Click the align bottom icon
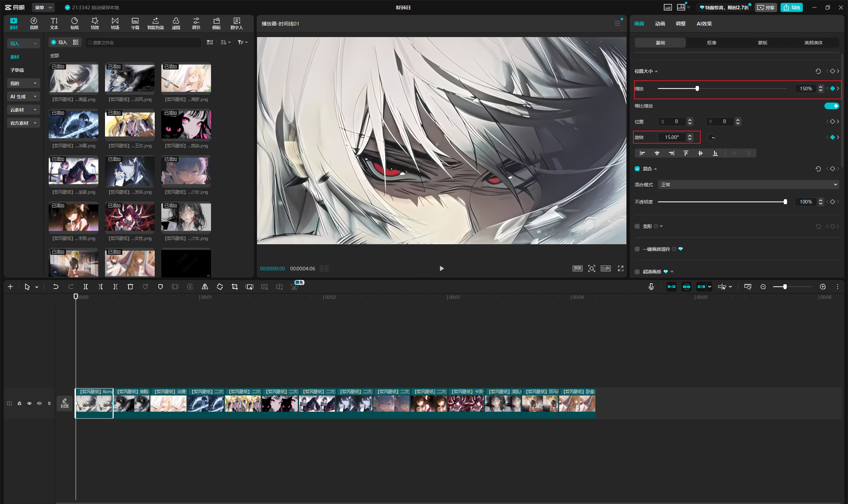848x504 pixels. pyautogui.click(x=715, y=153)
